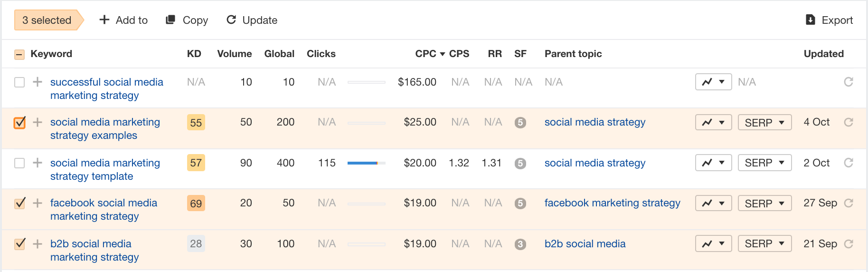Click KD score 57 badge
This screenshot has height=272, width=868.
coord(196,163)
